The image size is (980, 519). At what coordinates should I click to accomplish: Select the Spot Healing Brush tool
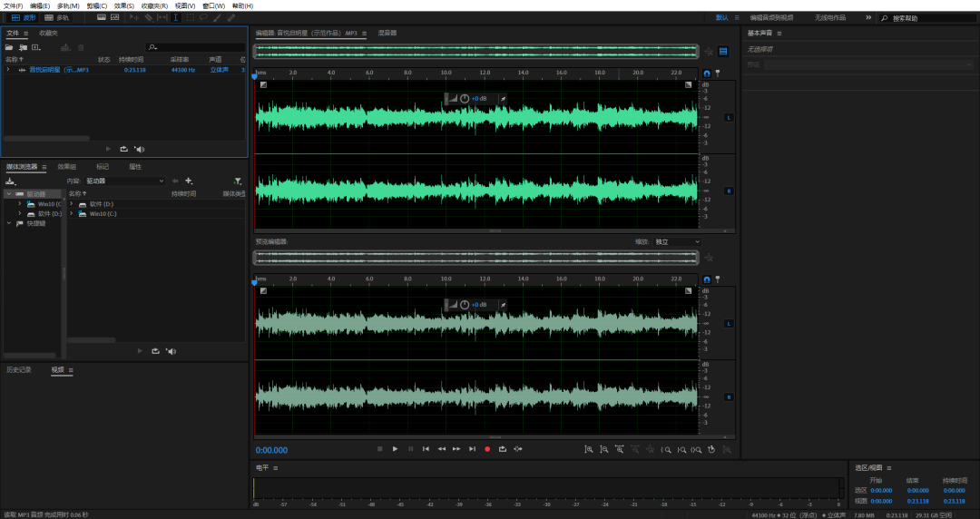(231, 17)
